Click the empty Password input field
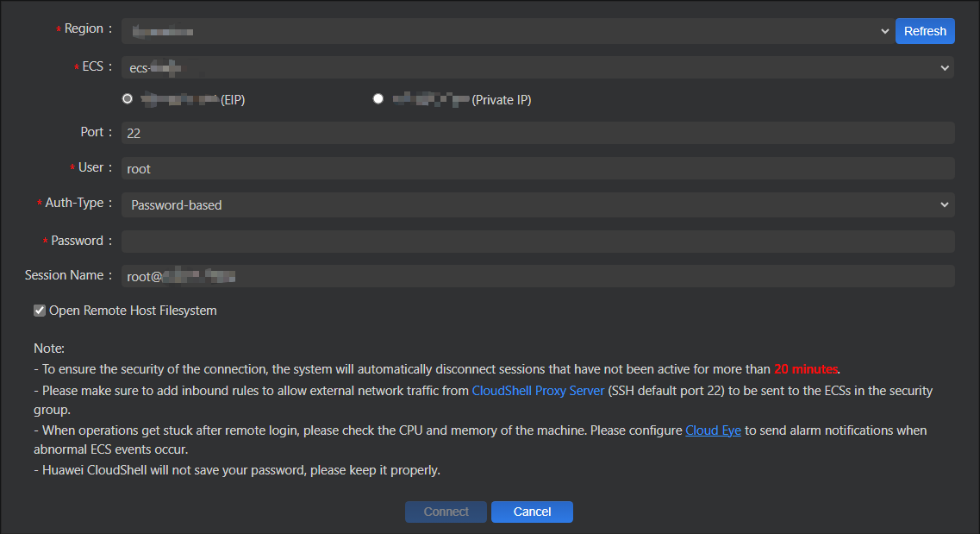 pyautogui.click(x=537, y=241)
